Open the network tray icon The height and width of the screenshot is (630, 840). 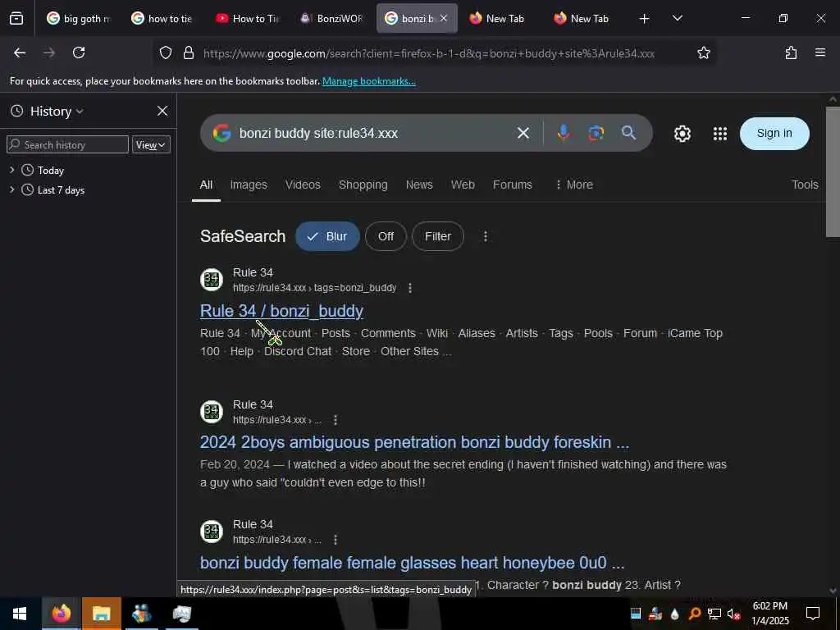714,614
